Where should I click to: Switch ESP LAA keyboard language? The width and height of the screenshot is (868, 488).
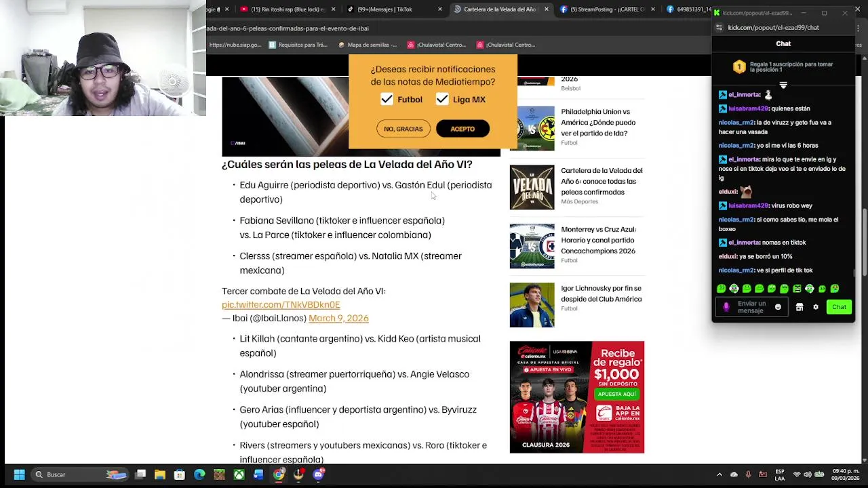780,474
